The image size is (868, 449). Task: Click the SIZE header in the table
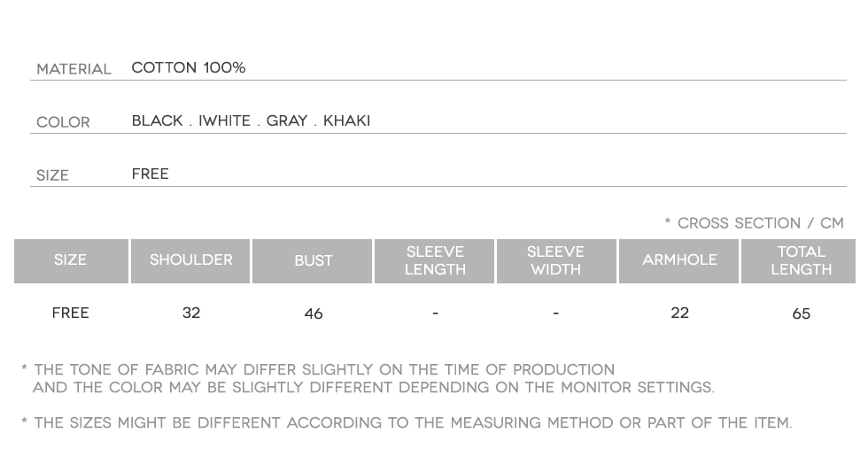tap(70, 260)
